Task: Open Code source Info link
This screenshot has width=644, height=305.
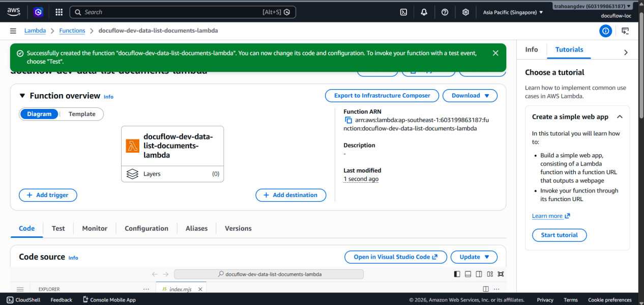Action: coord(73,258)
